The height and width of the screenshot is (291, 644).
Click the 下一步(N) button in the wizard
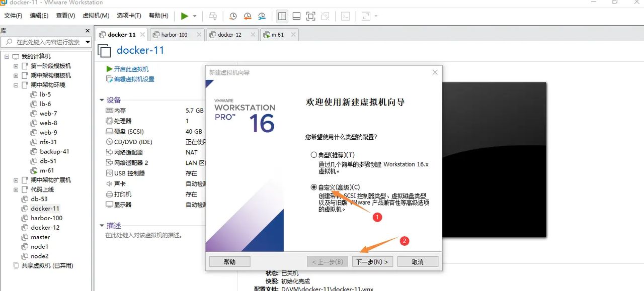(372, 261)
